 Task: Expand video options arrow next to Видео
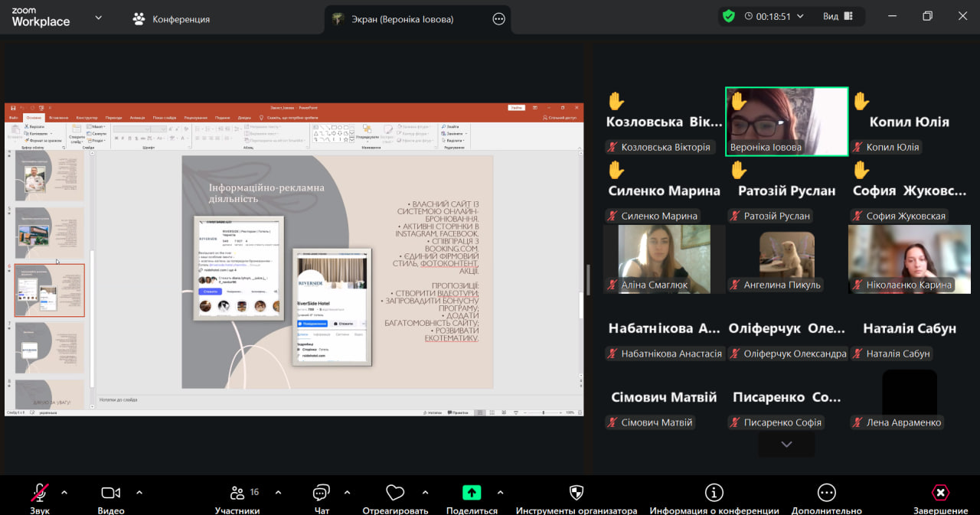139,492
